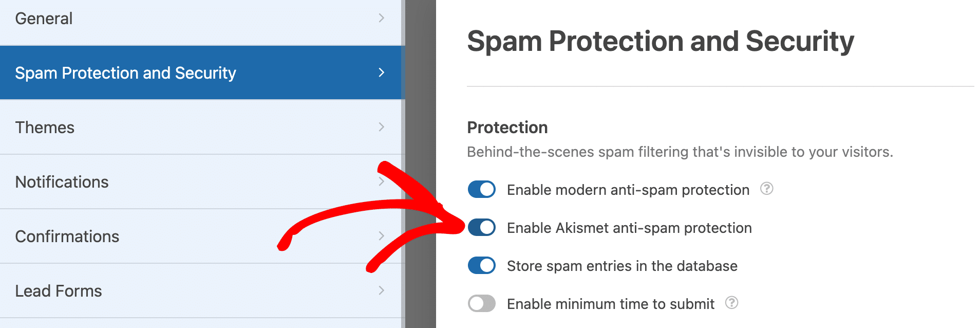Image resolution: width=980 pixels, height=328 pixels.
Task: Click the Confirmations row chevron
Action: click(381, 236)
